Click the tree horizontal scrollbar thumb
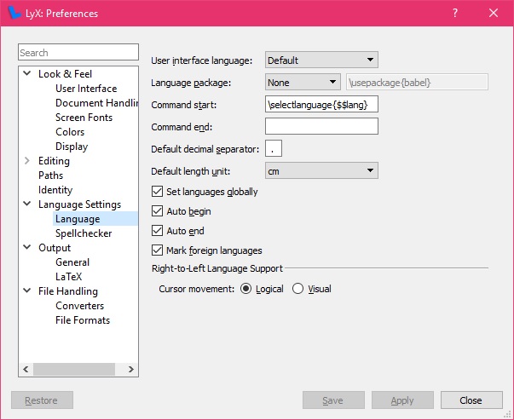Viewport: 514px width, 420px height. [x=74, y=369]
